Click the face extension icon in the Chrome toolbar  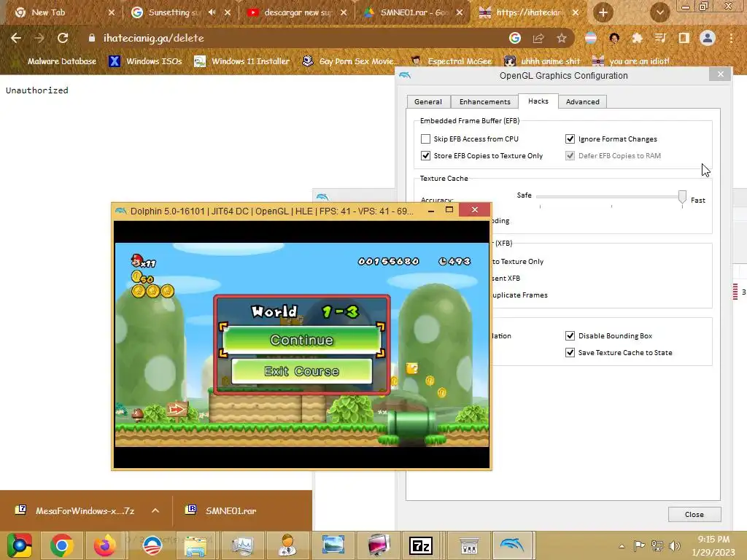(614, 38)
